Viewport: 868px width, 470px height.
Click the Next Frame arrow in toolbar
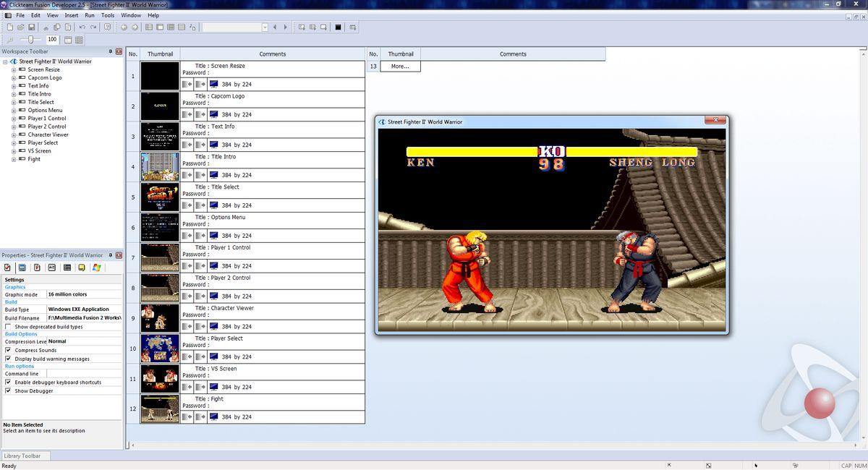[286, 27]
